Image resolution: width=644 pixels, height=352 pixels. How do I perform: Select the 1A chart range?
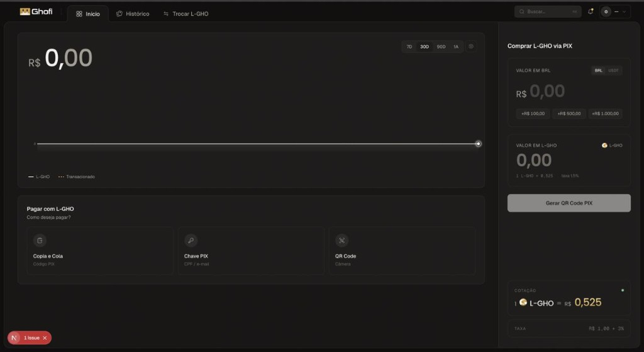[456, 47]
